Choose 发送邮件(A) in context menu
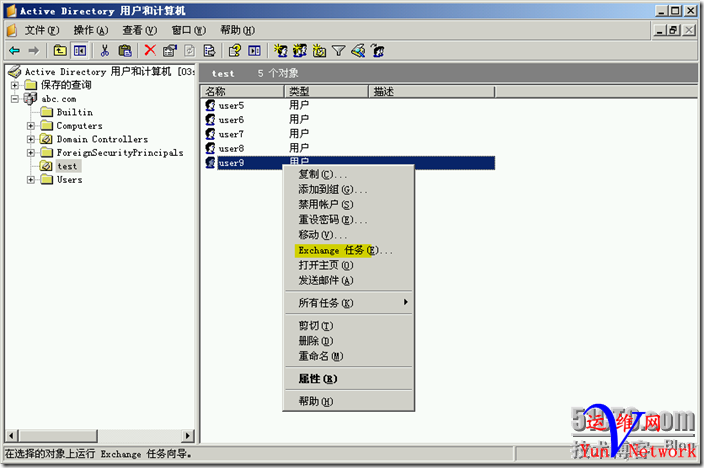This screenshot has height=468, width=704. tap(348, 280)
